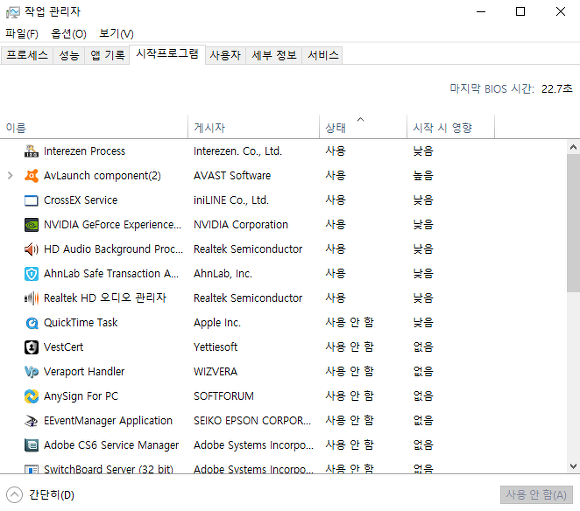
Task: Click the SOFTFORUM publisher cell
Action: (223, 396)
